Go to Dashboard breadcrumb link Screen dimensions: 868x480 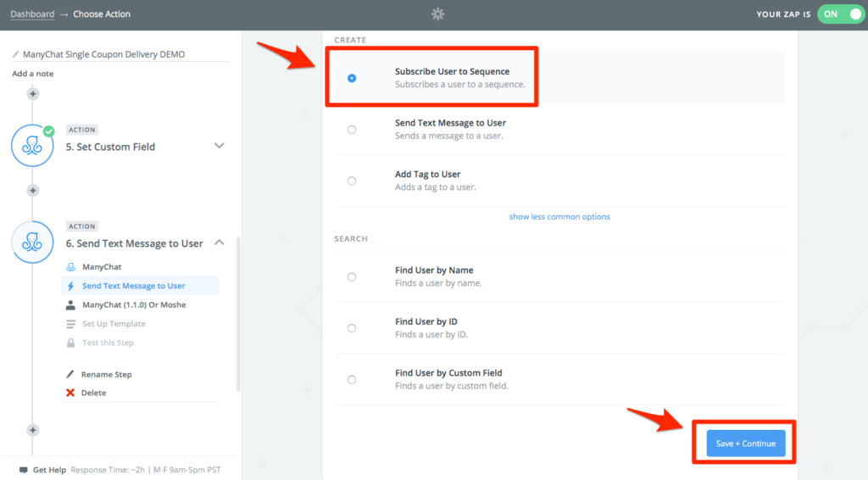point(32,14)
